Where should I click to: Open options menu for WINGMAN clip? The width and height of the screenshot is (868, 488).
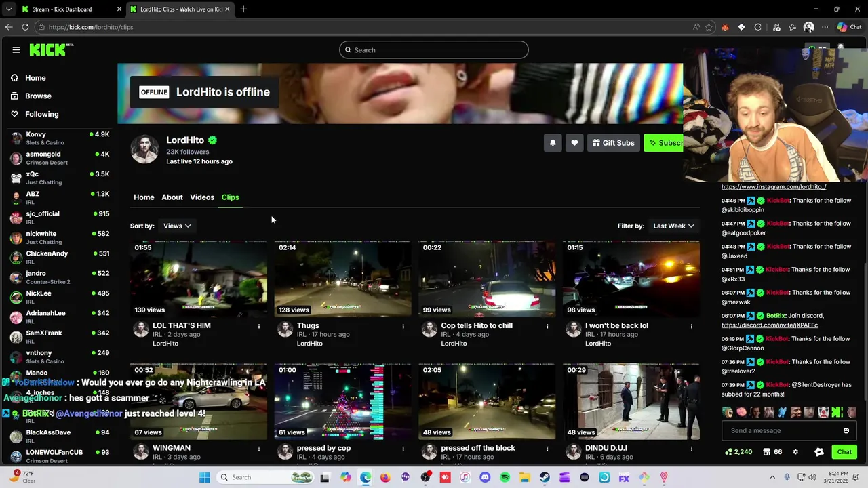click(x=259, y=449)
